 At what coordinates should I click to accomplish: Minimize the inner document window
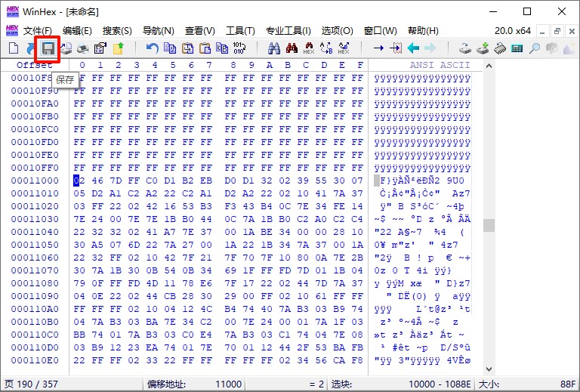tap(543, 31)
